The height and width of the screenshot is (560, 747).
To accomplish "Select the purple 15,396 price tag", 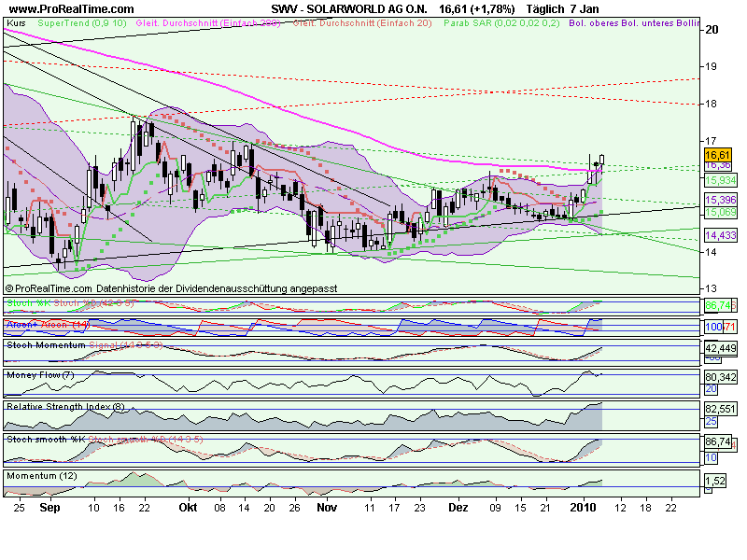I will [720, 200].
